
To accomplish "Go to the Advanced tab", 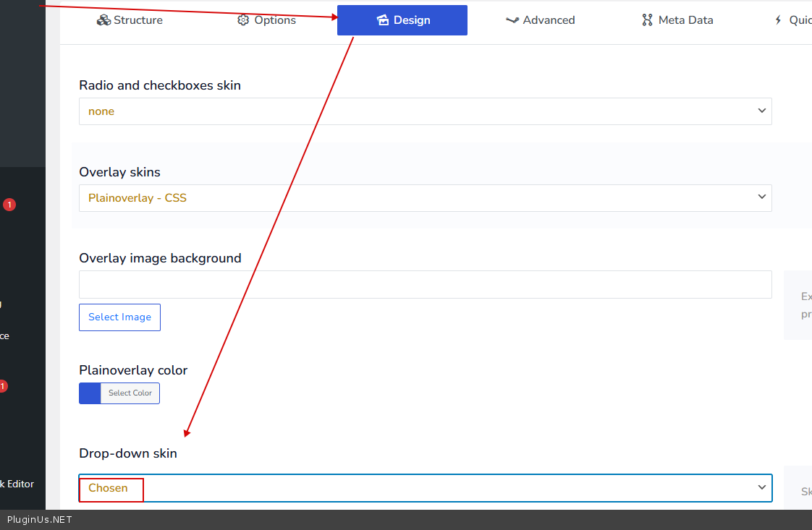I will pyautogui.click(x=541, y=20).
